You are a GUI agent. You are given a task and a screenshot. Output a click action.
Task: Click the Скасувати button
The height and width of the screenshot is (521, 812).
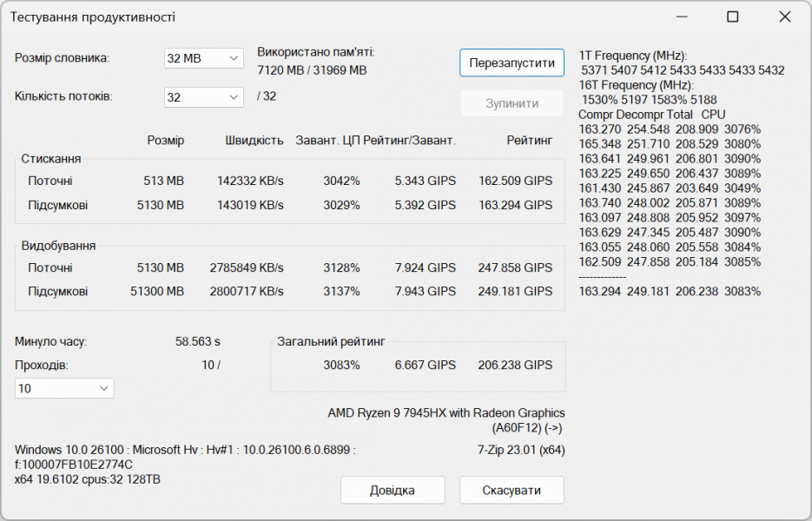click(x=512, y=490)
